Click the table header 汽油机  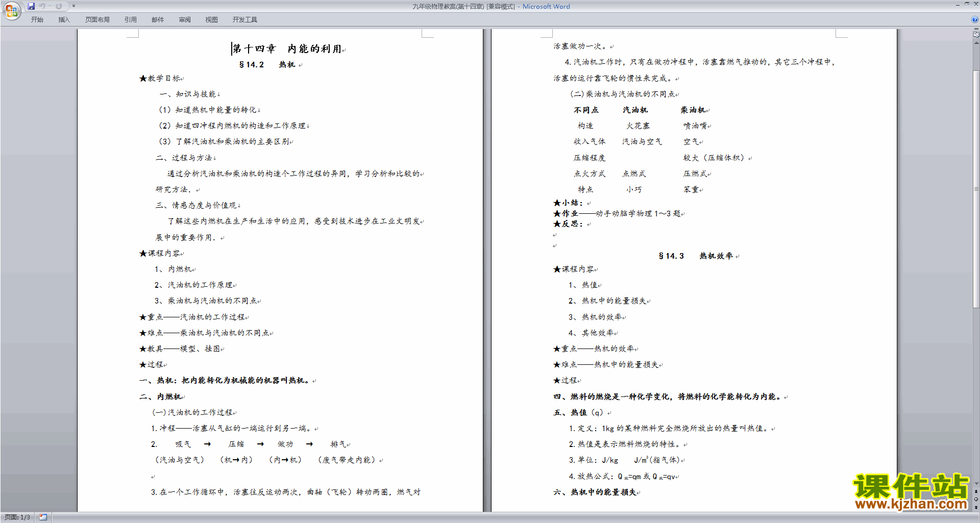(635, 110)
